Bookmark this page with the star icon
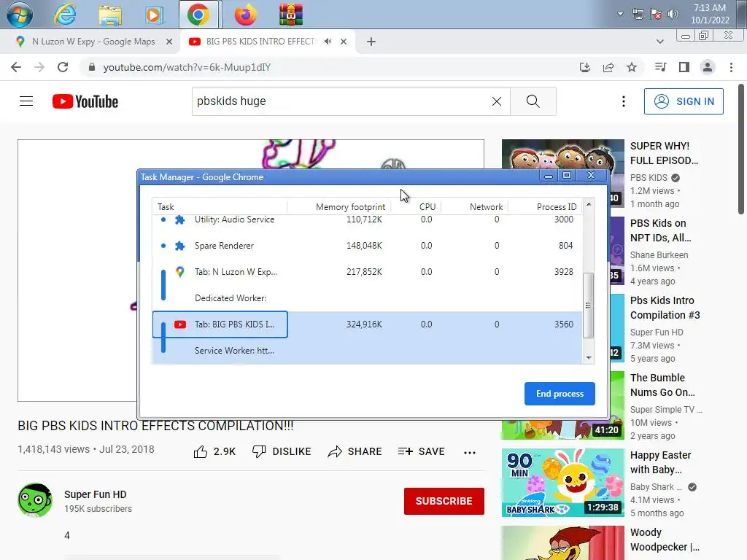The height and width of the screenshot is (560, 747). [x=632, y=67]
